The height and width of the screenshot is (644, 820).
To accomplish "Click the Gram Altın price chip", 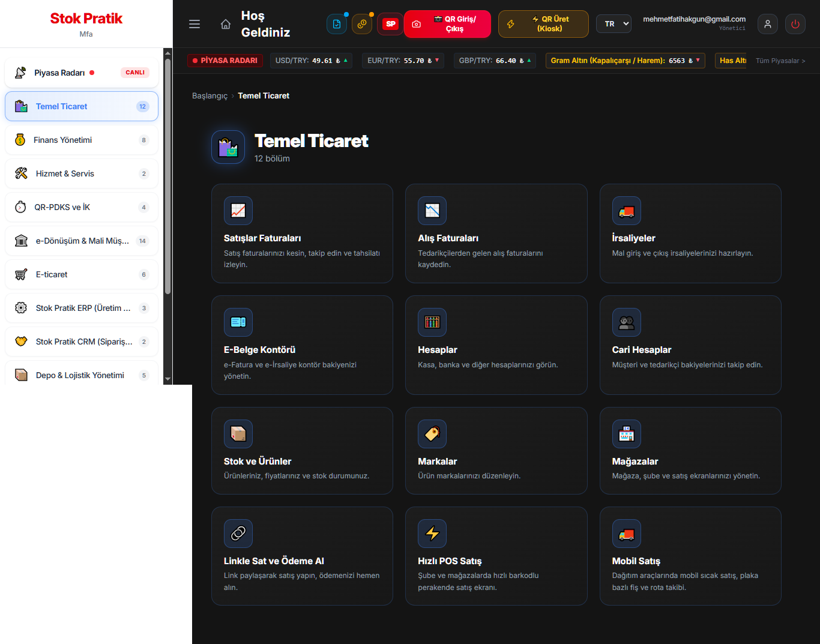I will coord(626,61).
